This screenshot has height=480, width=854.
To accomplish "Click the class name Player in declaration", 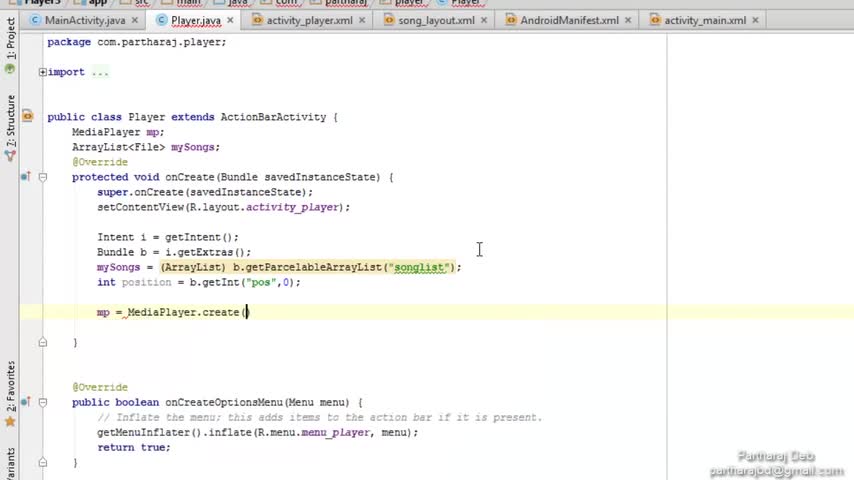I will point(147,117).
